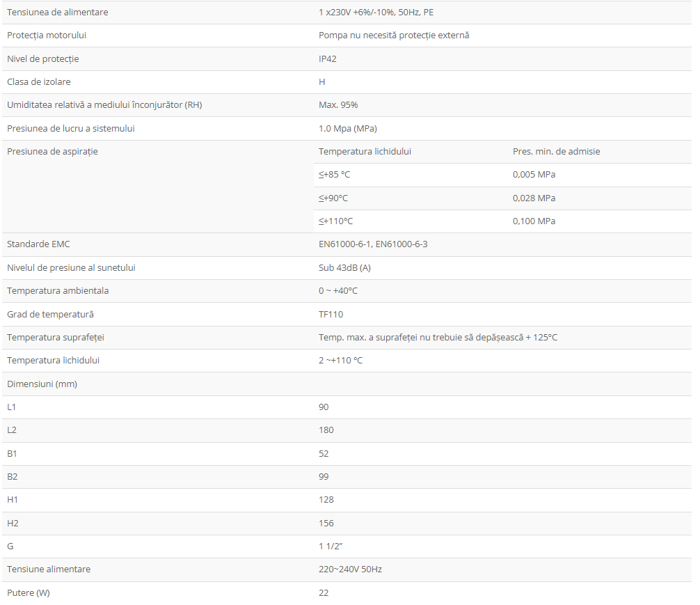Click the TF110 temperature grade value
The image size is (700, 605).
point(331,315)
